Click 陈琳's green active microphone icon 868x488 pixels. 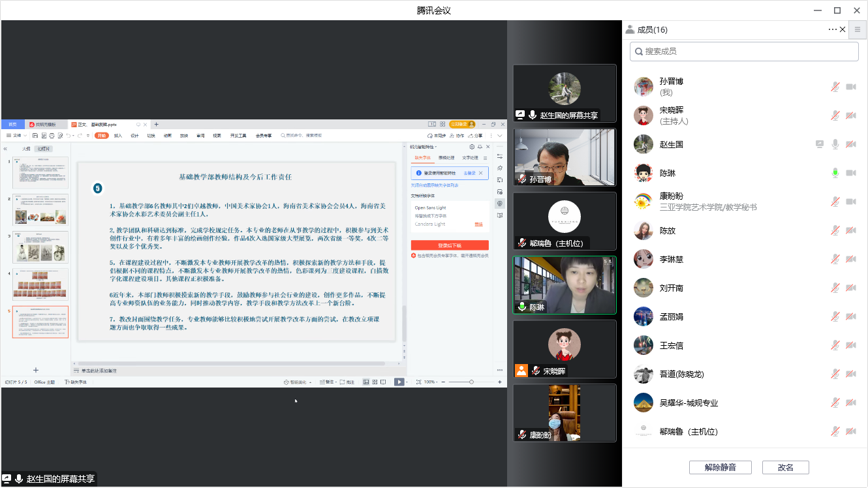(835, 173)
